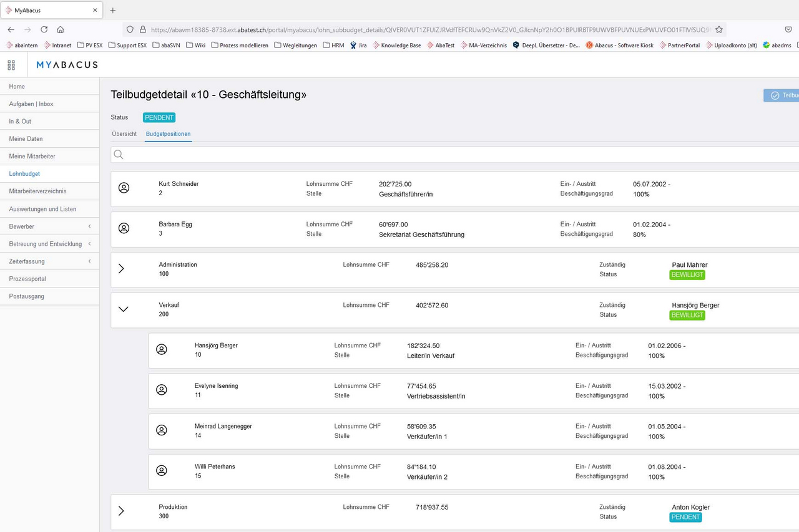Bookmark this page with star icon

(x=719, y=29)
